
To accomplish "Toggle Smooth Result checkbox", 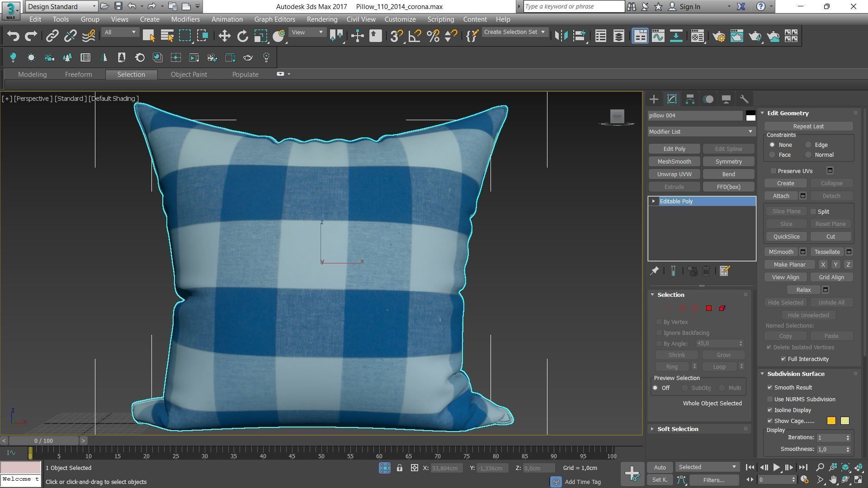I will tap(770, 388).
